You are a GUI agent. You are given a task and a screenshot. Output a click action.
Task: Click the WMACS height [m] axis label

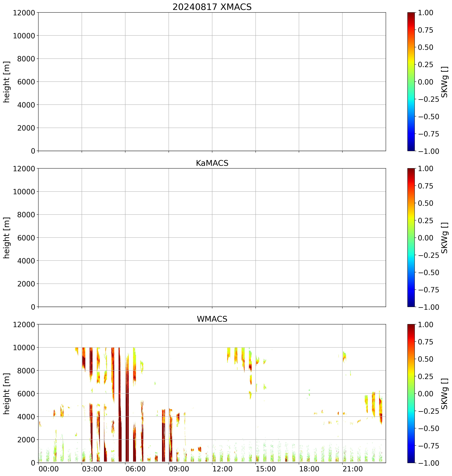pyautogui.click(x=7, y=394)
